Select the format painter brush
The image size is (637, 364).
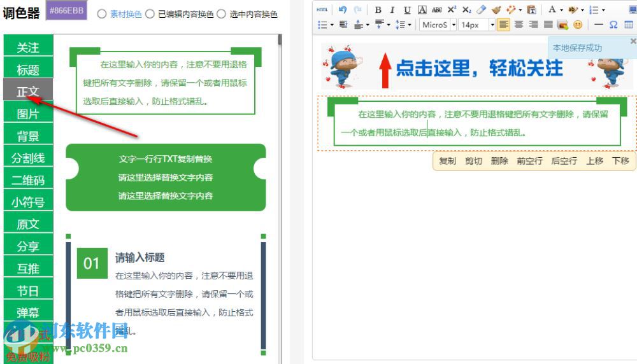496,10
